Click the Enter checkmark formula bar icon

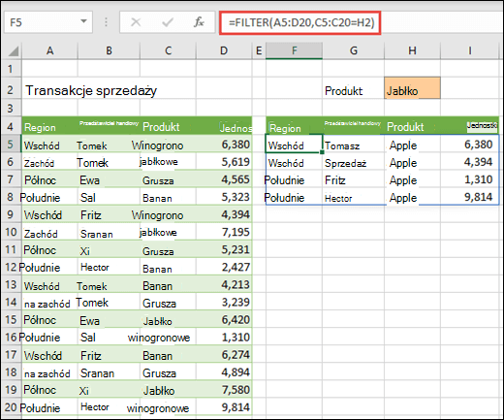168,22
